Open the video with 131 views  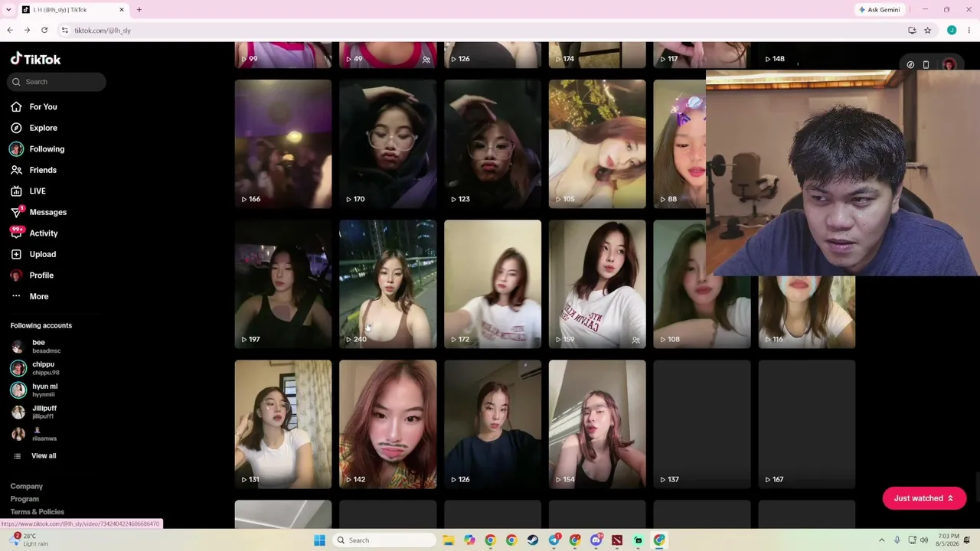283,424
